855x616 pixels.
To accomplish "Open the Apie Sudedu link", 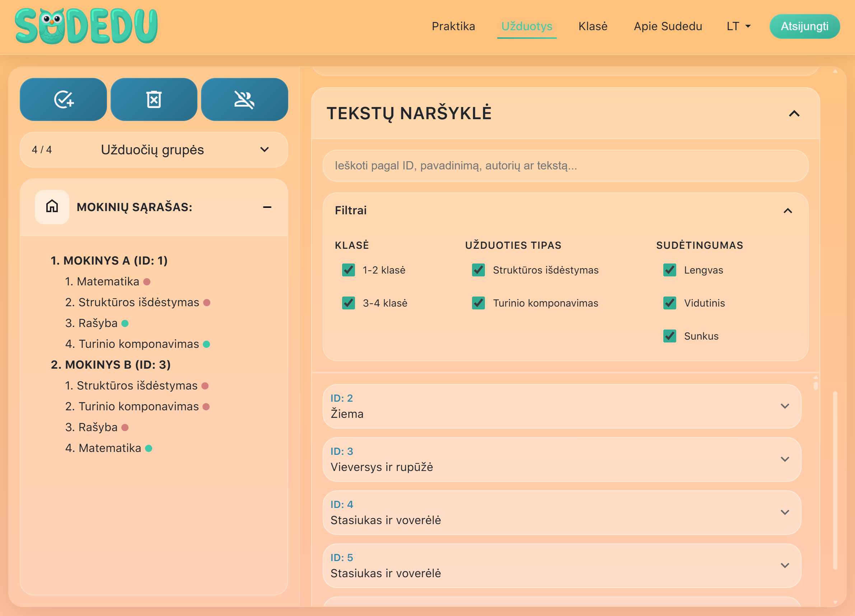I will (x=668, y=27).
